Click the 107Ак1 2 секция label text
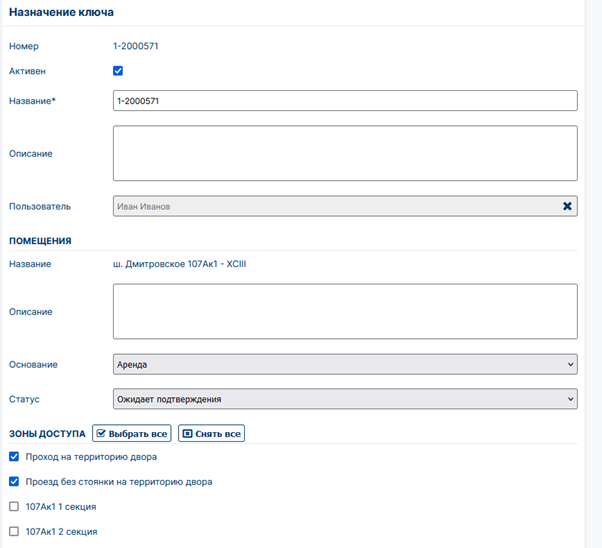The height and width of the screenshot is (548, 602). point(61,531)
